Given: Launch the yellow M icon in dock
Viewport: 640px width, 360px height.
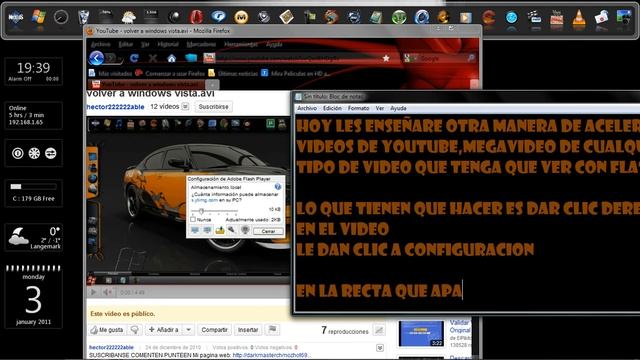Looking at the screenshot, I should [x=241, y=17].
